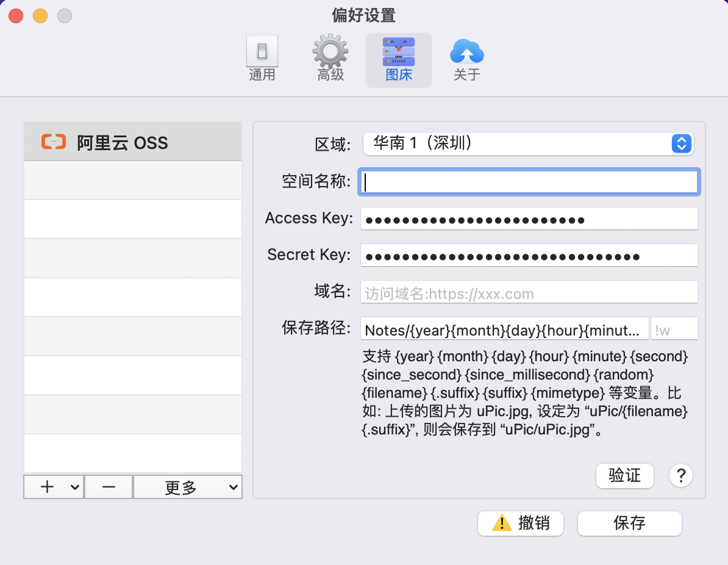The width and height of the screenshot is (728, 565).
Task: Click the minus remove-host button
Action: (x=109, y=487)
